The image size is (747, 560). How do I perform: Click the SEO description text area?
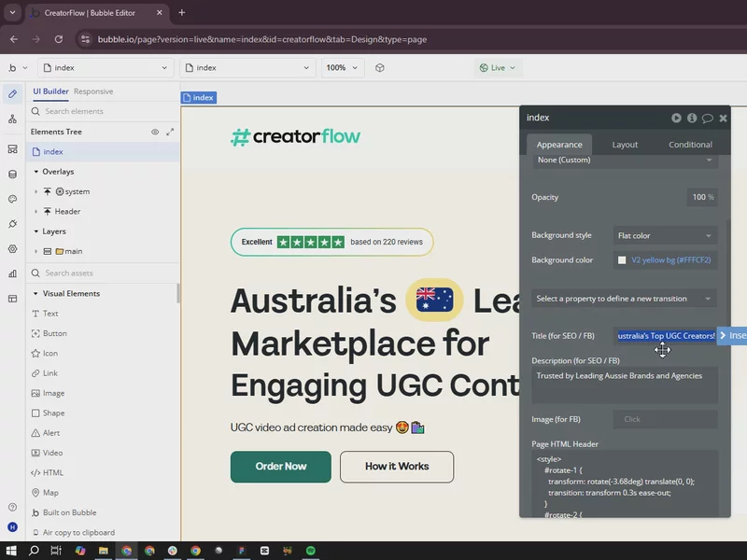625,385
